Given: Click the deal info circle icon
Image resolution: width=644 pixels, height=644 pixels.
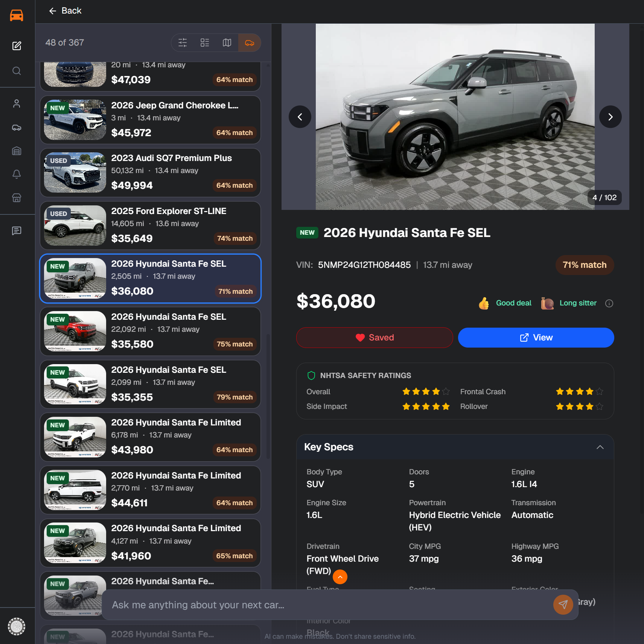Looking at the screenshot, I should pos(609,304).
